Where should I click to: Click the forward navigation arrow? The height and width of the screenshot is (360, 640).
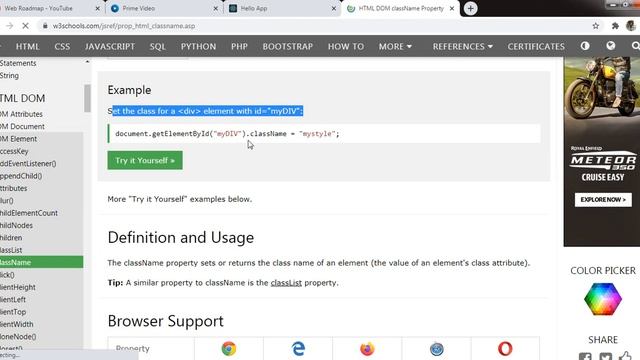click(10, 26)
